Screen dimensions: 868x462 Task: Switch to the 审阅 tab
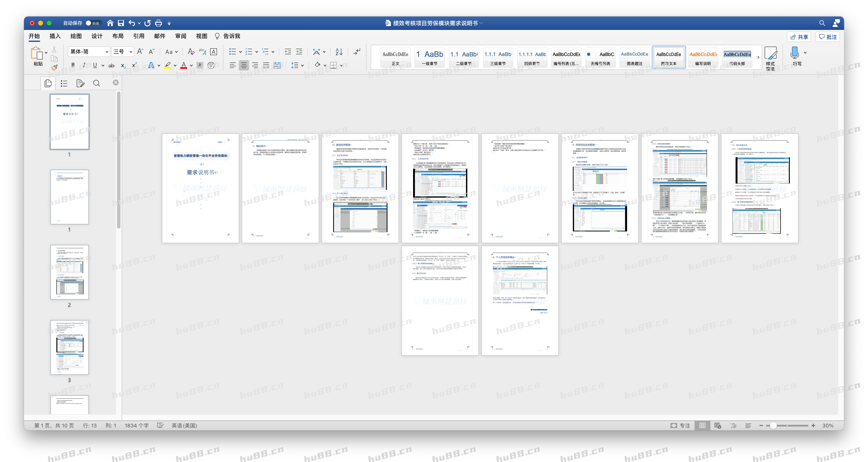coord(181,36)
